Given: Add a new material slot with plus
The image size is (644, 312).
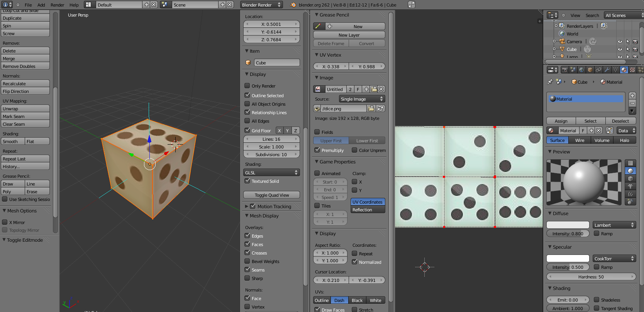Looking at the screenshot, I should tap(632, 96).
